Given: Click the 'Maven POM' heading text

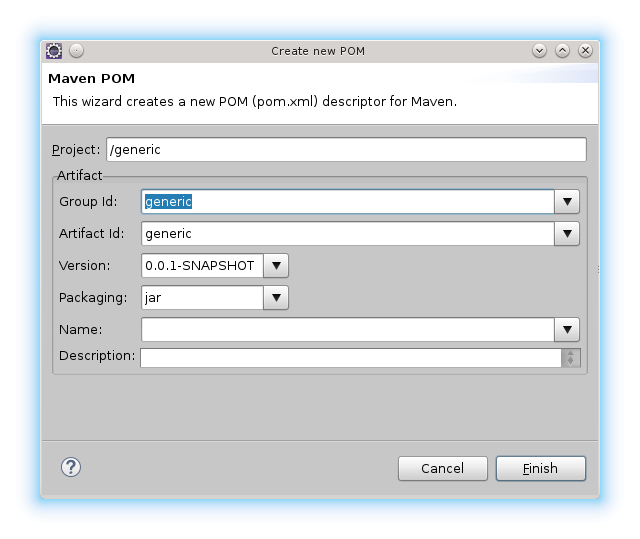Looking at the screenshot, I should coord(91,78).
